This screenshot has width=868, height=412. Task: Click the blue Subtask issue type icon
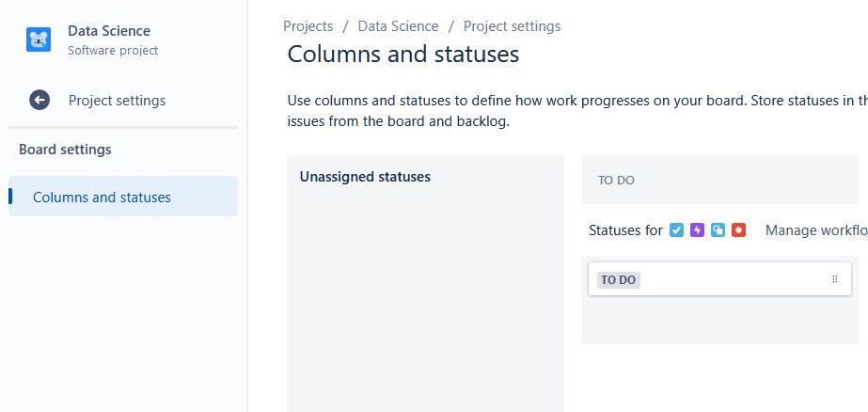[x=718, y=230]
